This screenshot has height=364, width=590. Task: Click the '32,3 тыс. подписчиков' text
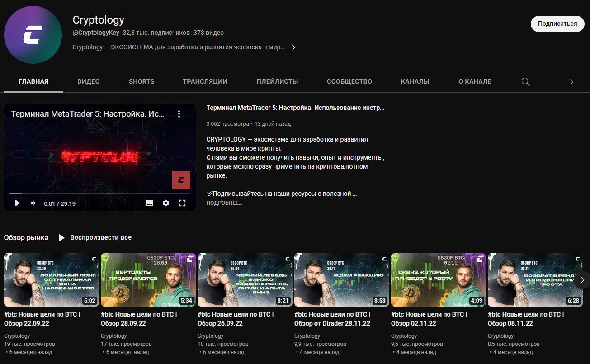pyautogui.click(x=156, y=33)
